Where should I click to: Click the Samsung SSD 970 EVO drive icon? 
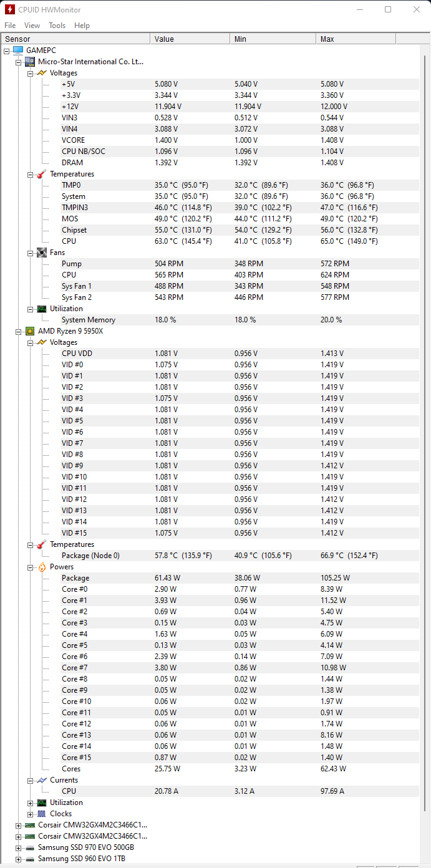point(30,847)
